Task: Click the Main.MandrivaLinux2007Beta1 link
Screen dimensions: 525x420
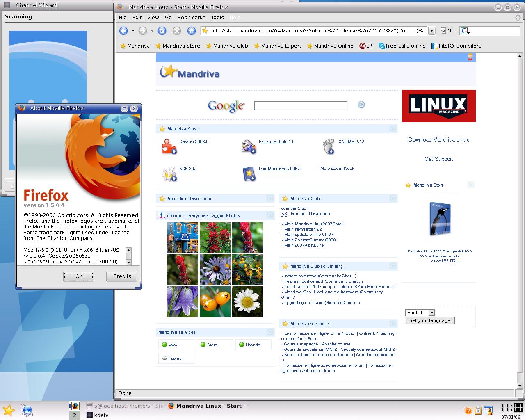Action: (x=314, y=224)
